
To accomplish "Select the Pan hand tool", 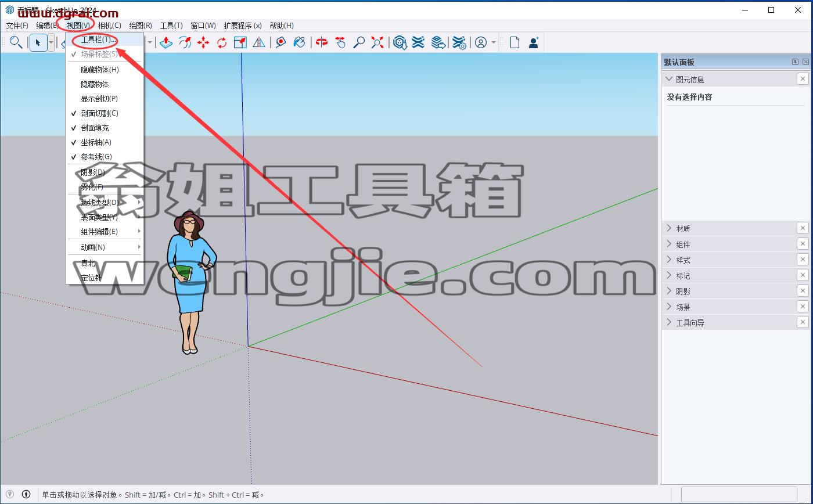I will (x=340, y=42).
